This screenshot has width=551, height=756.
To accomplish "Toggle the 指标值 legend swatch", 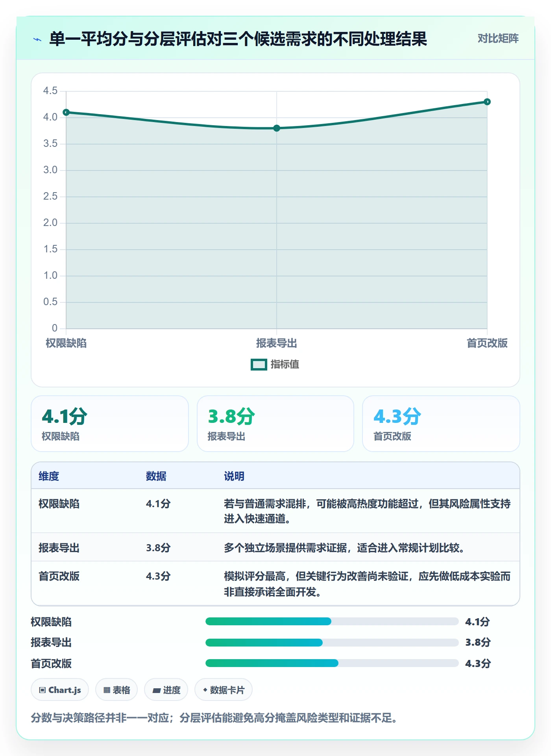I will pyautogui.click(x=259, y=365).
